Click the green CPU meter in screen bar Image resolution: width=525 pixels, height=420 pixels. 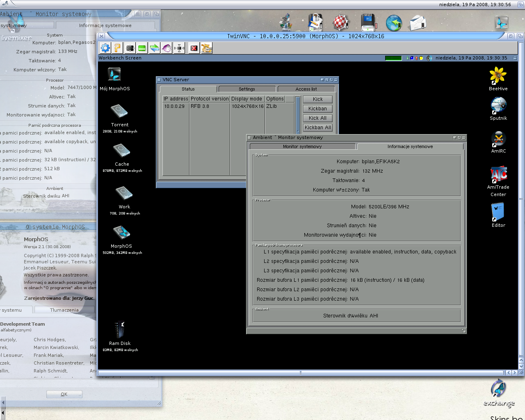click(393, 58)
